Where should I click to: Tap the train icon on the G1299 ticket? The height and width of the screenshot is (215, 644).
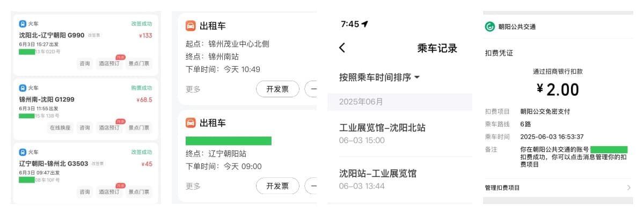click(x=23, y=88)
